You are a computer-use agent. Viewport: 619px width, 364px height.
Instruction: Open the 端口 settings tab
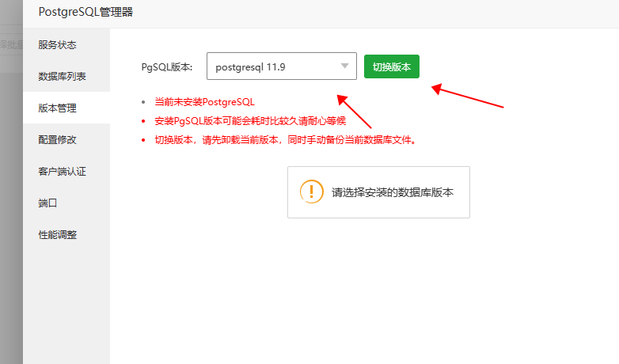[x=66, y=203]
